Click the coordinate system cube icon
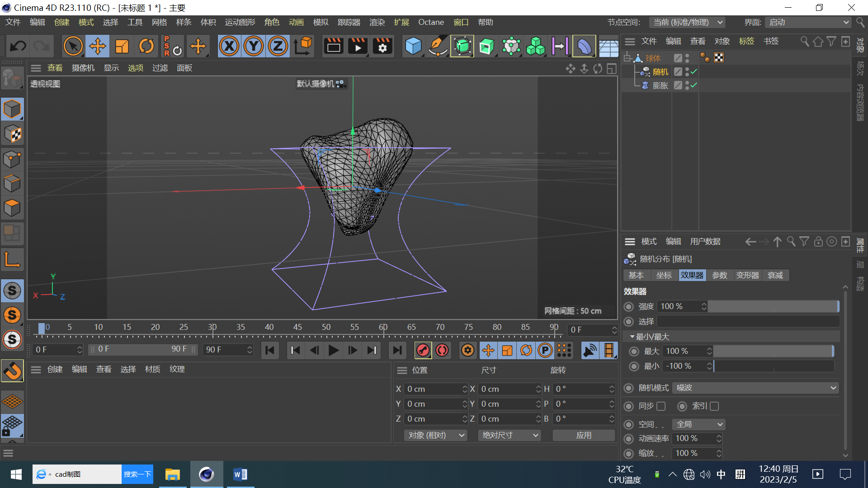The image size is (868, 488). pyautogui.click(x=303, y=46)
